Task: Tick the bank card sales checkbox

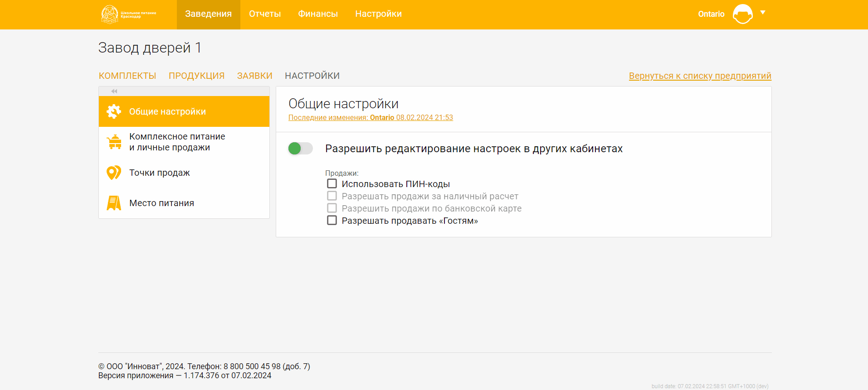Action: [x=332, y=208]
